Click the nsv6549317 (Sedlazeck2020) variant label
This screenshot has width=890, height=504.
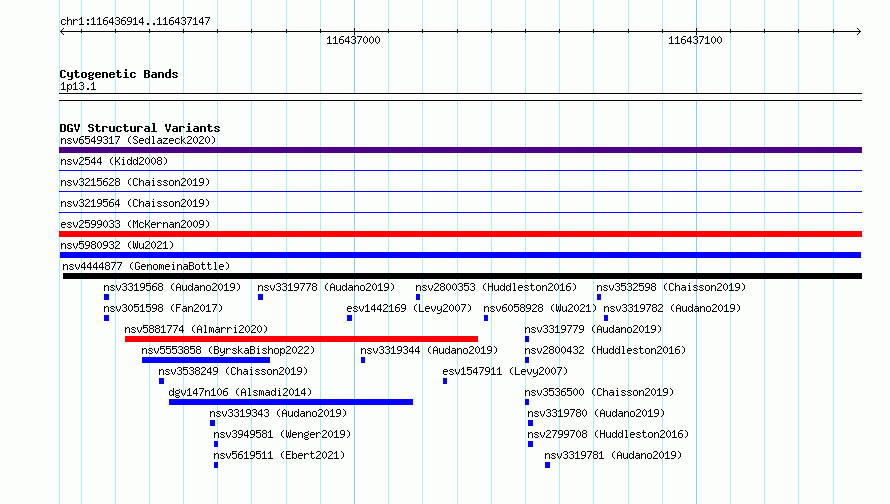point(138,140)
